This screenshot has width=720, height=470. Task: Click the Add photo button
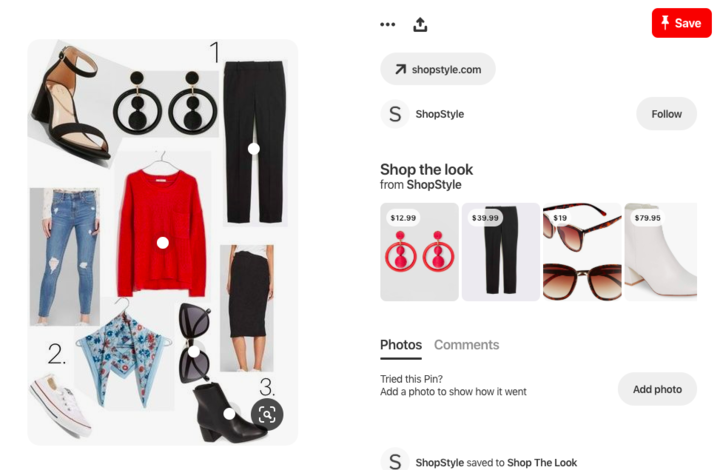[657, 389]
